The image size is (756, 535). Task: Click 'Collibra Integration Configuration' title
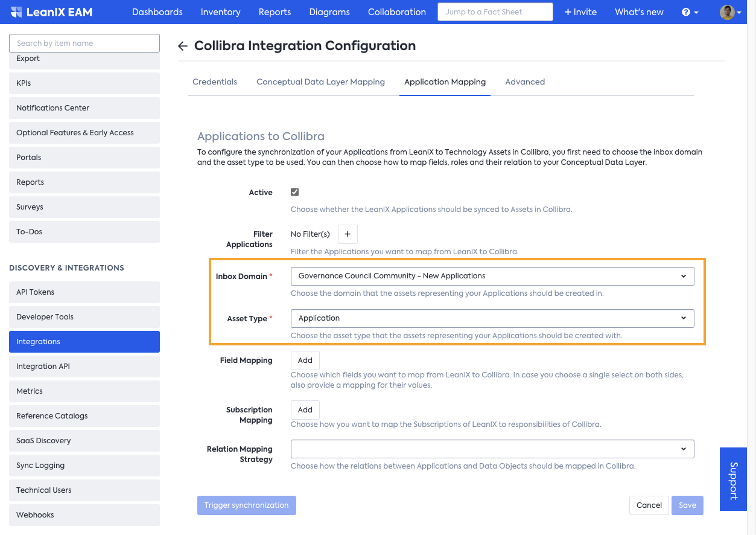click(305, 46)
